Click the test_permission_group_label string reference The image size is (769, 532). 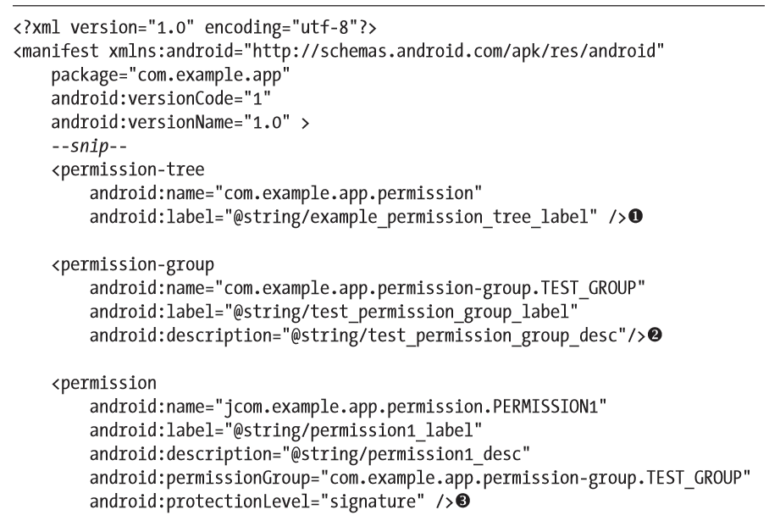pos(401,312)
